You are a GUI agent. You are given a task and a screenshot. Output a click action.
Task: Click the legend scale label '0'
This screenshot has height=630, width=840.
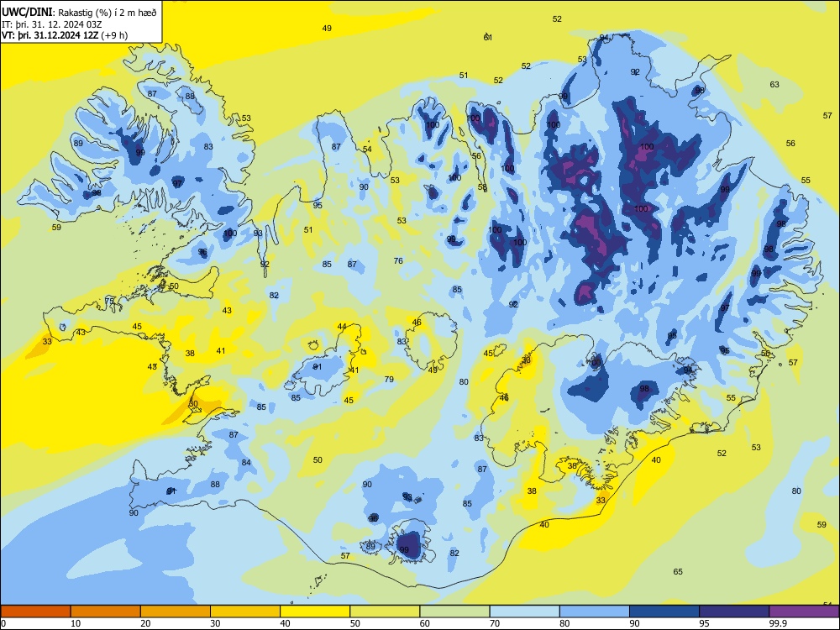pyautogui.click(x=3, y=623)
